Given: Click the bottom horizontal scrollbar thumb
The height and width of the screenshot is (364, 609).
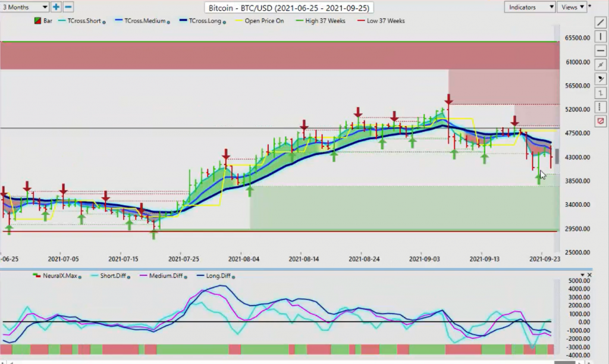Looking at the screenshot, I should pos(564,362).
